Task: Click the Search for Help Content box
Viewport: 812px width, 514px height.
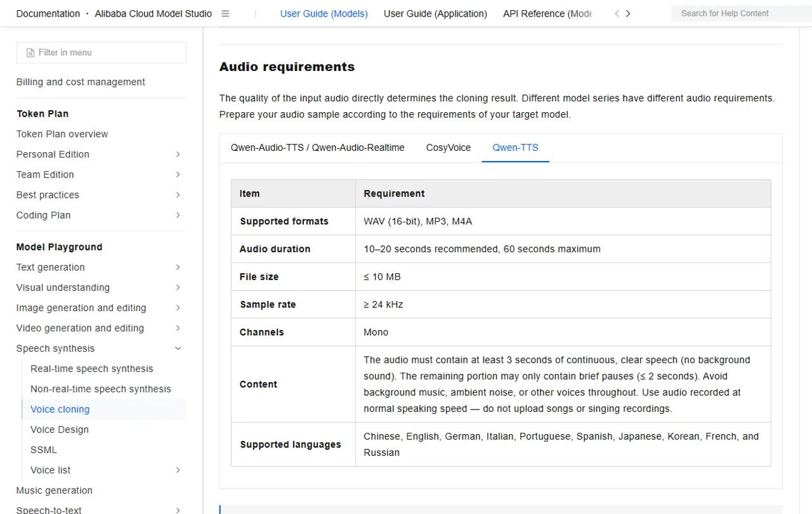Action: [741, 13]
